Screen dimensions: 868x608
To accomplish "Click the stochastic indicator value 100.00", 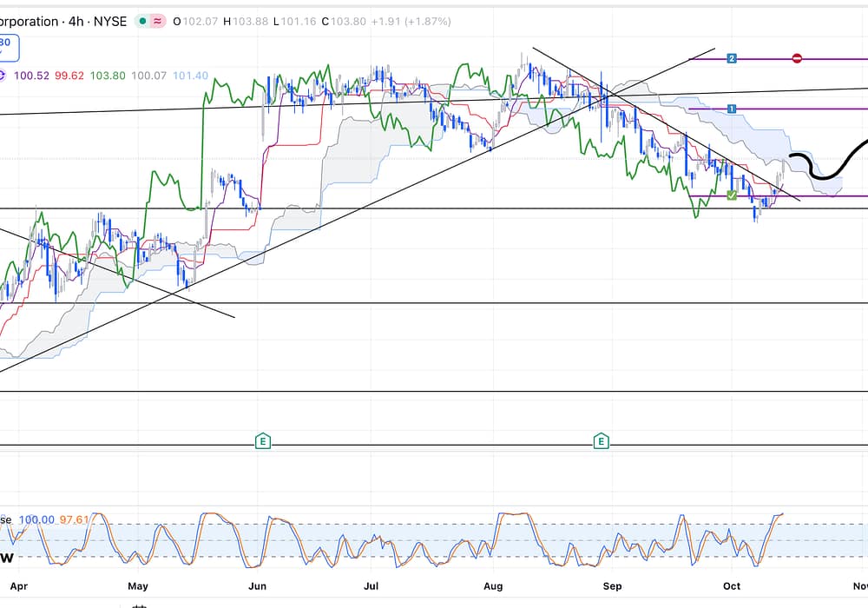I will [36, 519].
